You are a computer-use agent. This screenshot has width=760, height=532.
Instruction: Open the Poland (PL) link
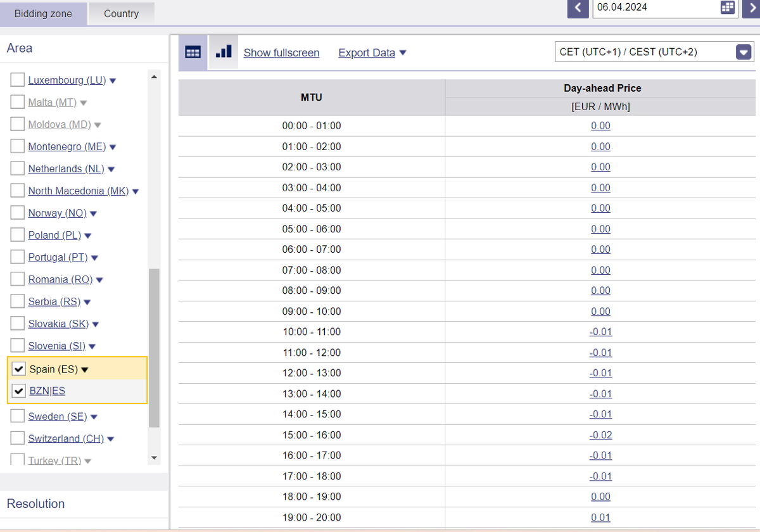tap(54, 235)
